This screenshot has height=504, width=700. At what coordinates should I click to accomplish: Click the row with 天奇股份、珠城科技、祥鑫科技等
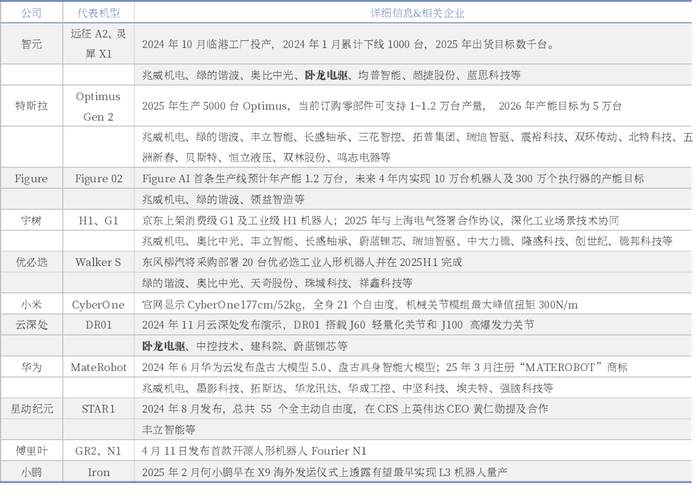pyautogui.click(x=412, y=283)
